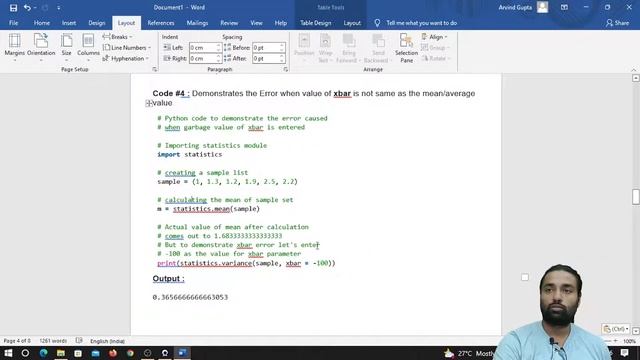
Task: Click the Indent Left value field
Action: (202, 48)
